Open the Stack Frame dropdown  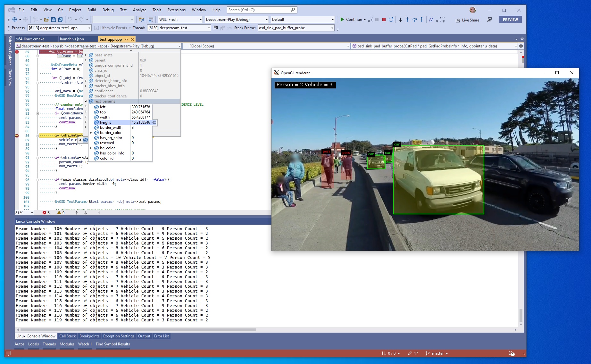point(332,28)
